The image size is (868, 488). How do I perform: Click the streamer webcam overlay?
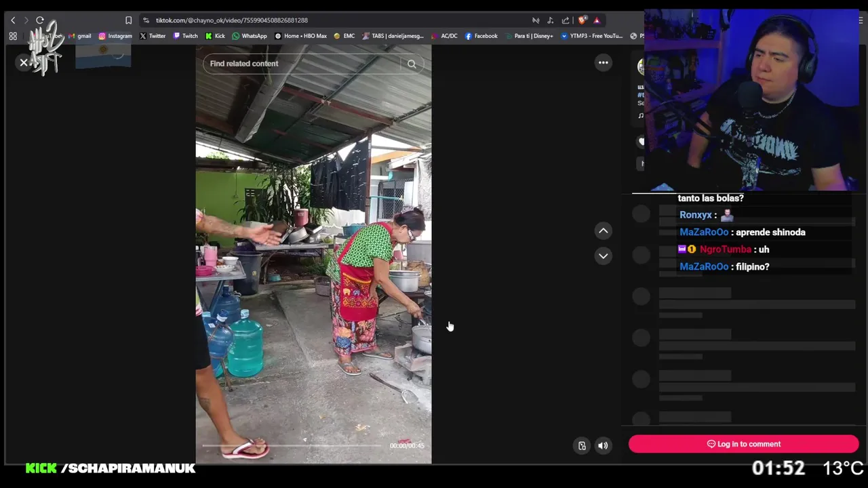coord(751,100)
